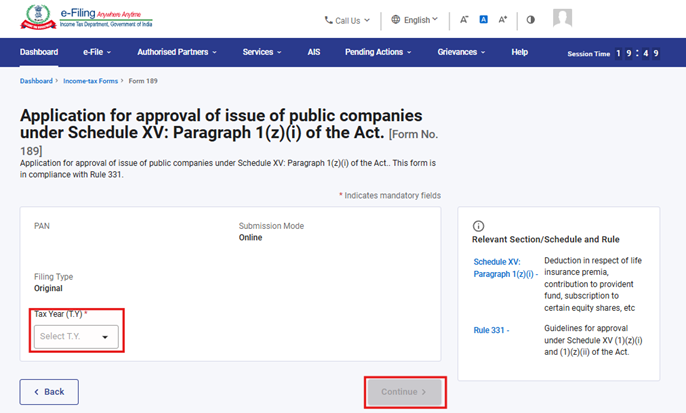Select the default font size A icon
The height and width of the screenshot is (413, 686).
pyautogui.click(x=483, y=20)
